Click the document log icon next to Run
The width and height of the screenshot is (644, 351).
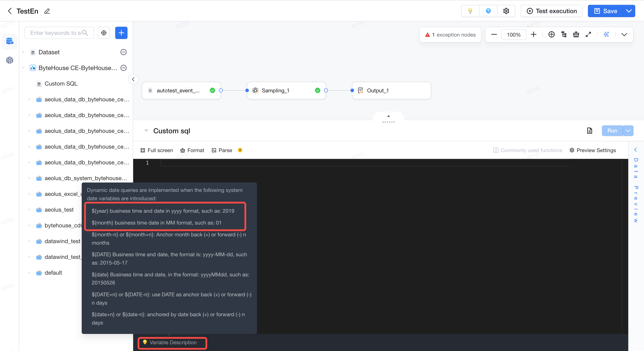tap(589, 131)
